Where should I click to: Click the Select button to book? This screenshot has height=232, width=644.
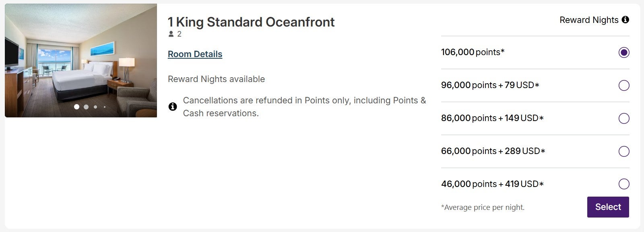pos(608,207)
